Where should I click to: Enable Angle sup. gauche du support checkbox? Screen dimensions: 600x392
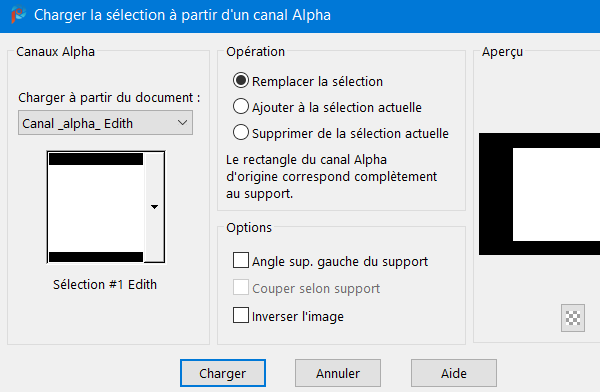[241, 260]
